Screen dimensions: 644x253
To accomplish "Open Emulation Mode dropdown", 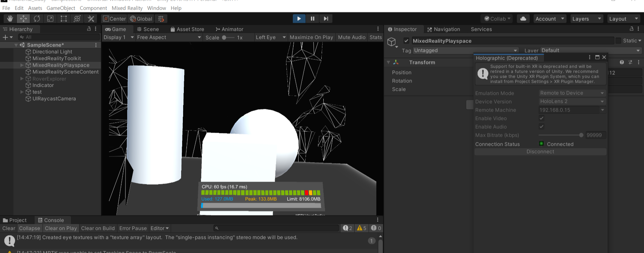I will [x=572, y=93].
